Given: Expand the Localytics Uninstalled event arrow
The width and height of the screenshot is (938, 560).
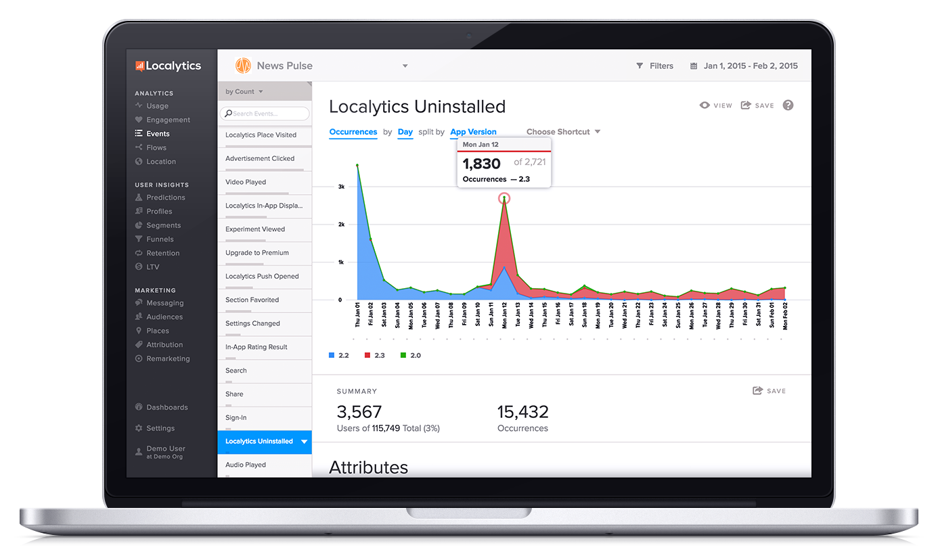Looking at the screenshot, I should (304, 442).
